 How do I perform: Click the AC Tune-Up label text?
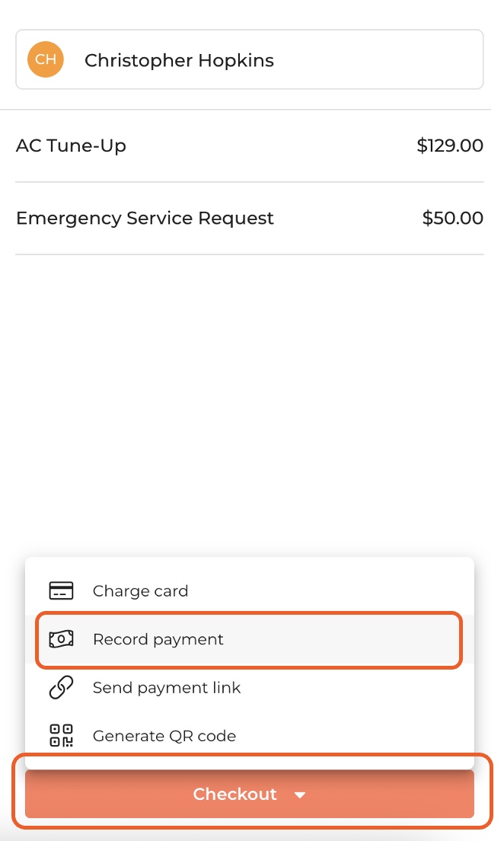[x=71, y=145]
